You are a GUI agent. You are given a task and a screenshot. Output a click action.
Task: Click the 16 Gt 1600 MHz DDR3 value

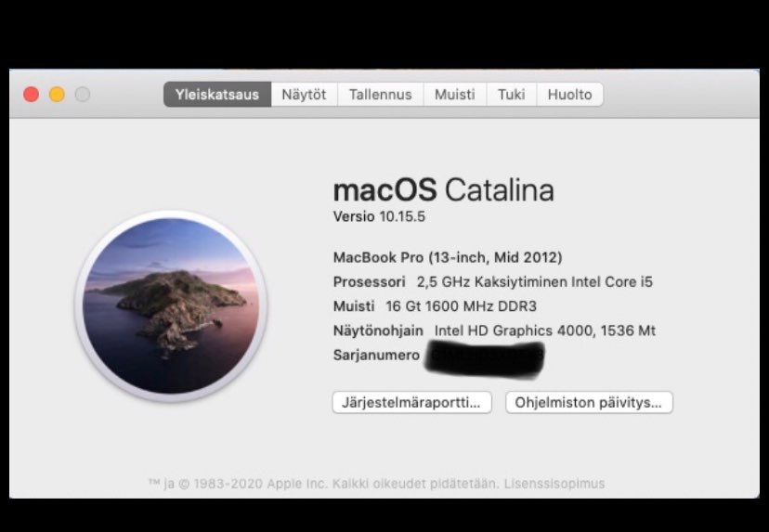click(461, 306)
